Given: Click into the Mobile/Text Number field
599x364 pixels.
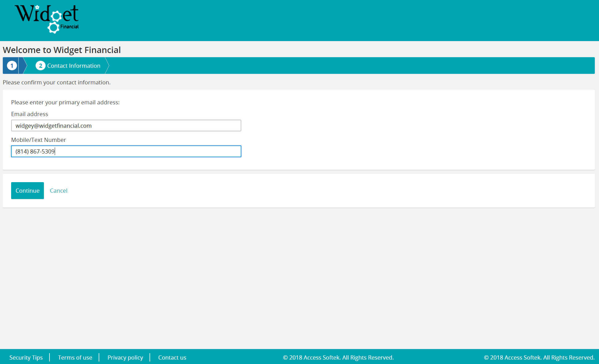Looking at the screenshot, I should (x=126, y=151).
